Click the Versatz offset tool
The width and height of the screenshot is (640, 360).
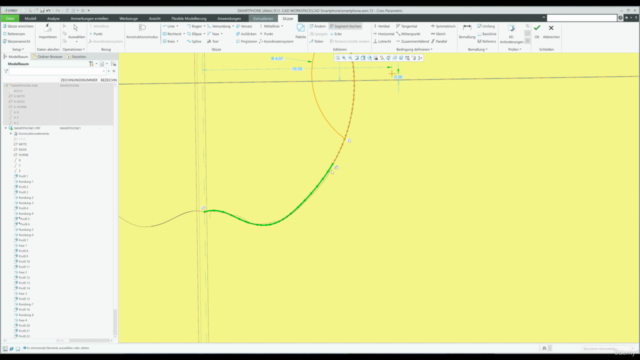click(244, 26)
